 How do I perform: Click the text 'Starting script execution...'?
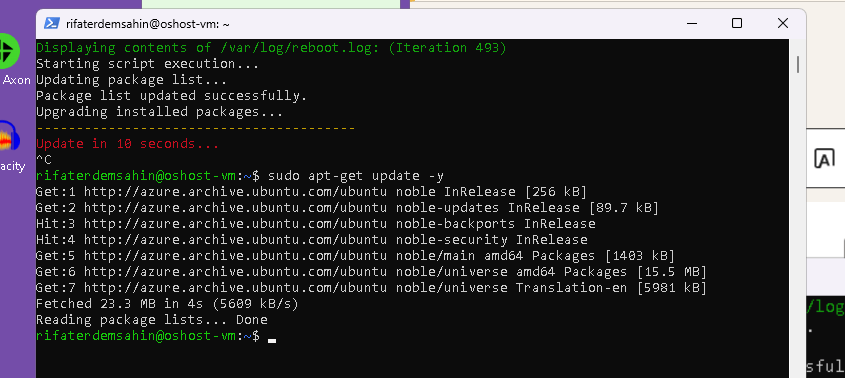point(148,64)
